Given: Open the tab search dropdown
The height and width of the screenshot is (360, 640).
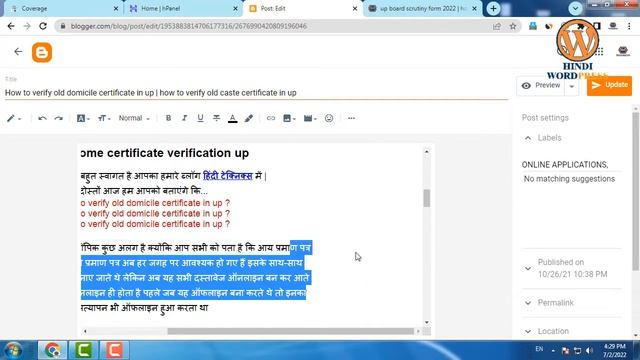Looking at the screenshot, I should (x=575, y=8).
